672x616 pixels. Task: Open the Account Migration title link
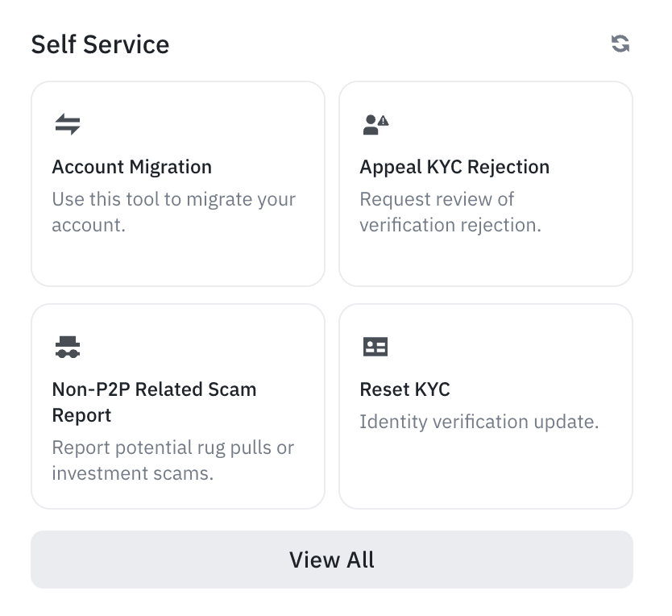click(132, 167)
